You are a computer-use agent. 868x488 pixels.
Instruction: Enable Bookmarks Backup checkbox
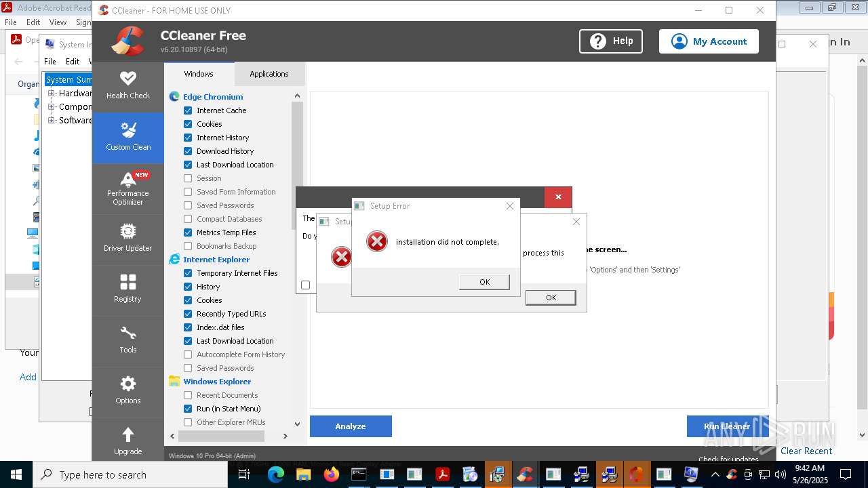point(188,246)
